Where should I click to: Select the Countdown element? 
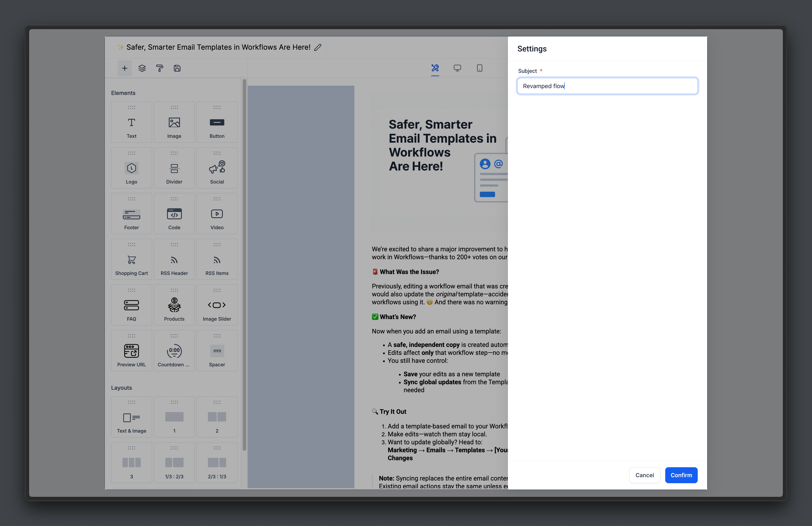click(x=174, y=351)
